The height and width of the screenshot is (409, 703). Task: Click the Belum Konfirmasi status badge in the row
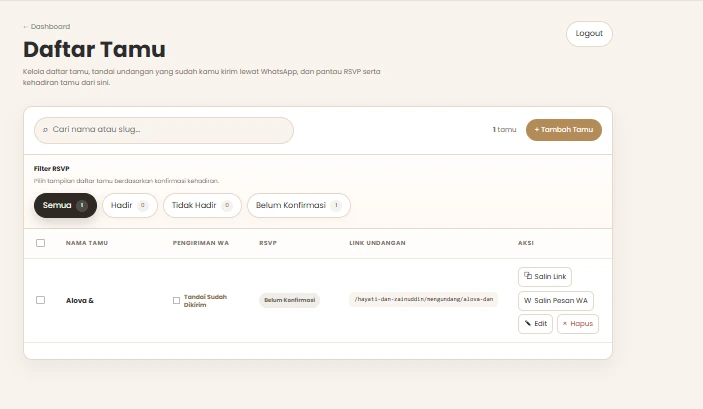(x=289, y=300)
